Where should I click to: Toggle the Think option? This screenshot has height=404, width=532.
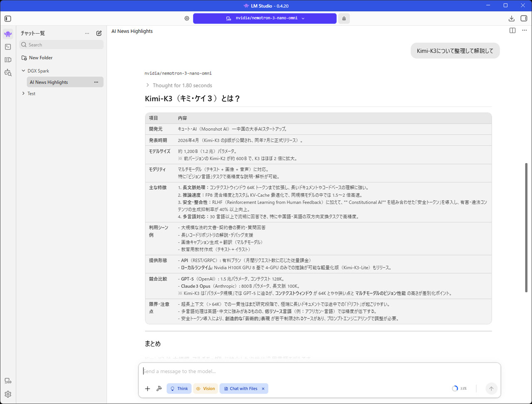pyautogui.click(x=179, y=389)
